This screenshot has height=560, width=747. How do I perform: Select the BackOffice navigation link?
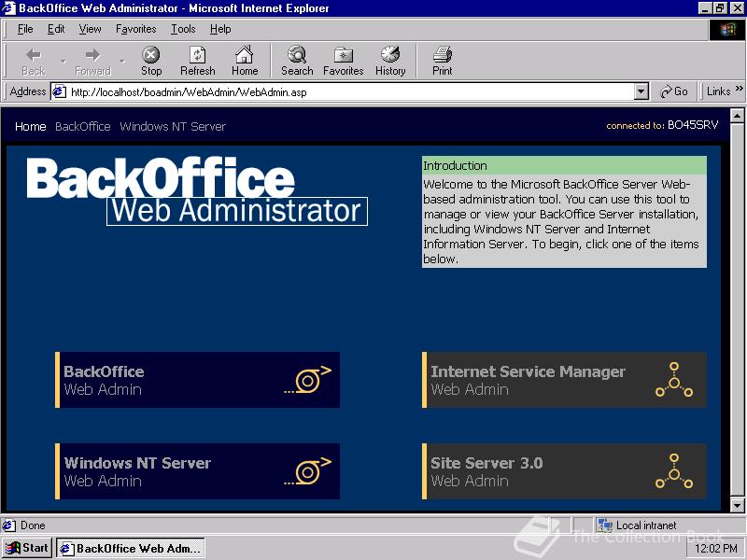(x=83, y=126)
